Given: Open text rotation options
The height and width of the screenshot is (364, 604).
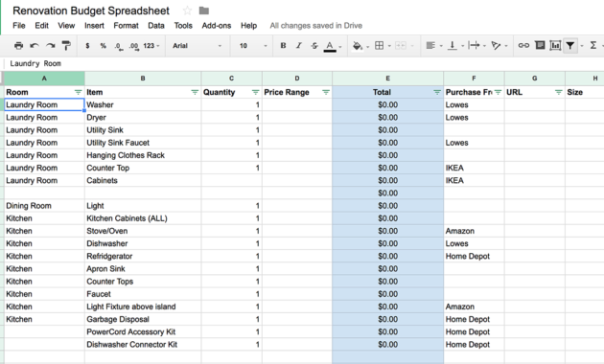Looking at the screenshot, I should point(496,45).
